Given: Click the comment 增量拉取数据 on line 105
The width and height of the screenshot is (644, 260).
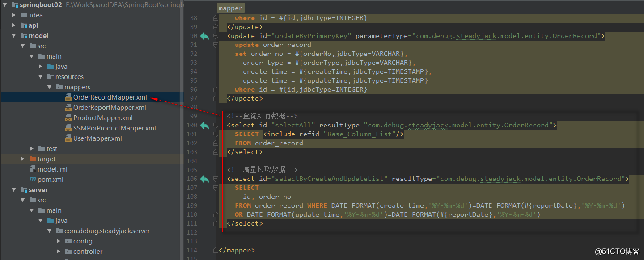Looking at the screenshot, I should click(262, 170).
